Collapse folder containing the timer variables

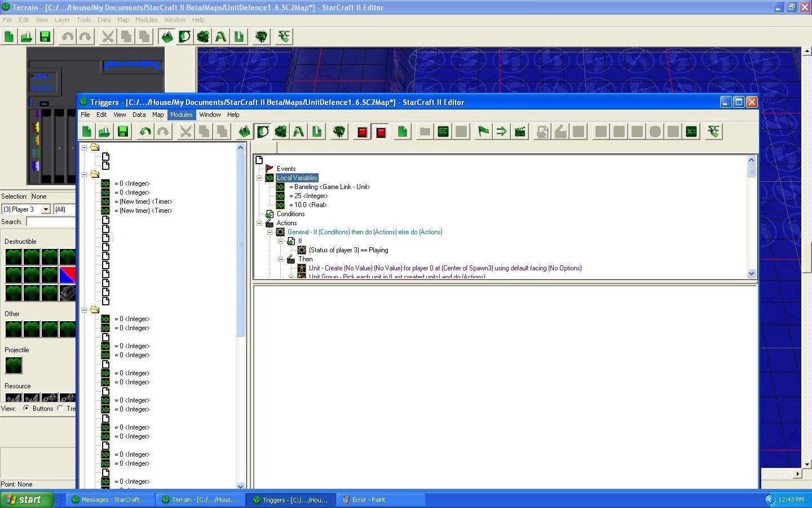pyautogui.click(x=85, y=174)
